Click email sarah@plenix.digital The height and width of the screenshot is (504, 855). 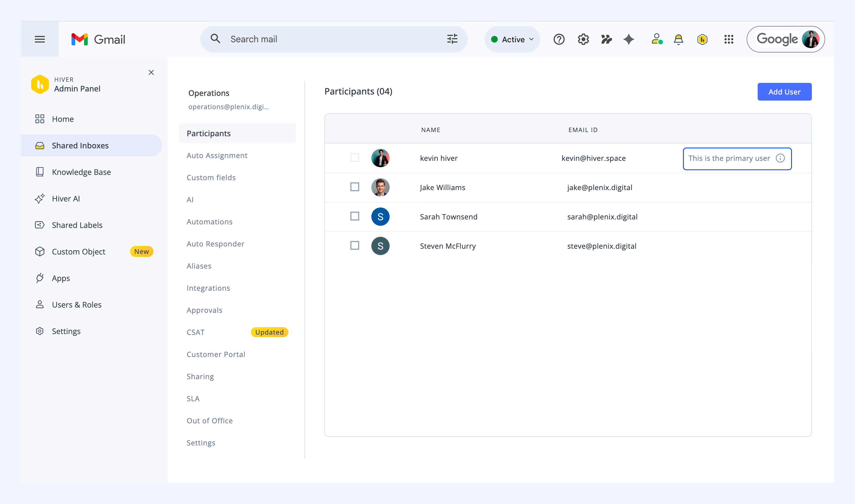point(602,217)
